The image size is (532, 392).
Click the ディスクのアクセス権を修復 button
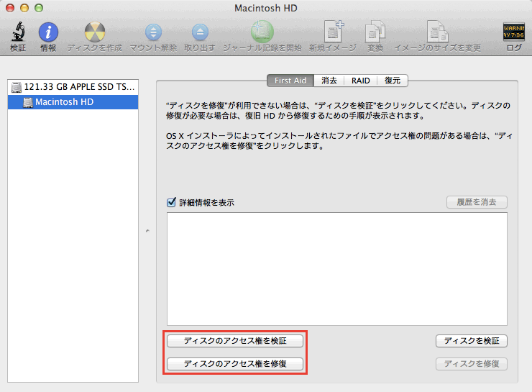point(235,364)
